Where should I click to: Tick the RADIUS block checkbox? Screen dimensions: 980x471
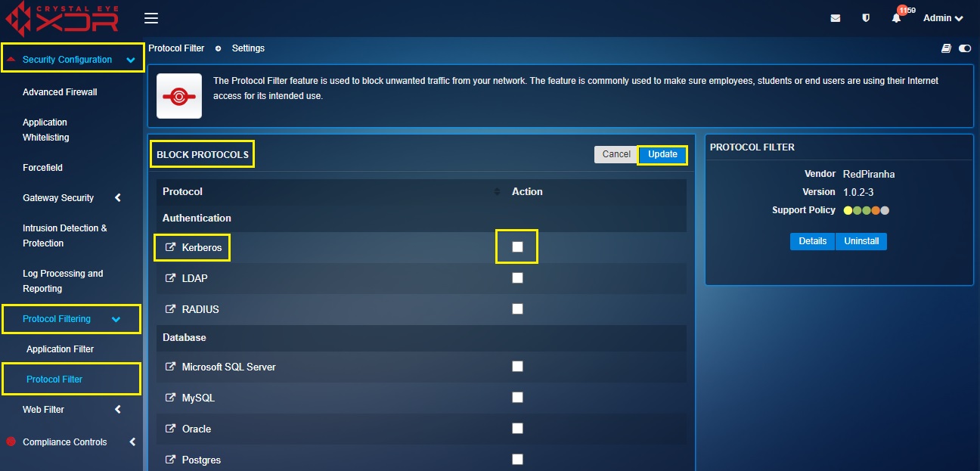pyautogui.click(x=517, y=308)
